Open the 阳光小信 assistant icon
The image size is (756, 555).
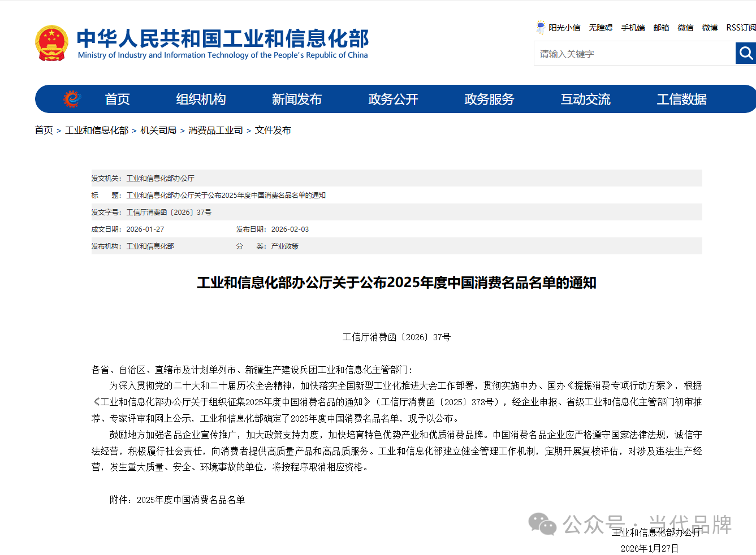541,27
